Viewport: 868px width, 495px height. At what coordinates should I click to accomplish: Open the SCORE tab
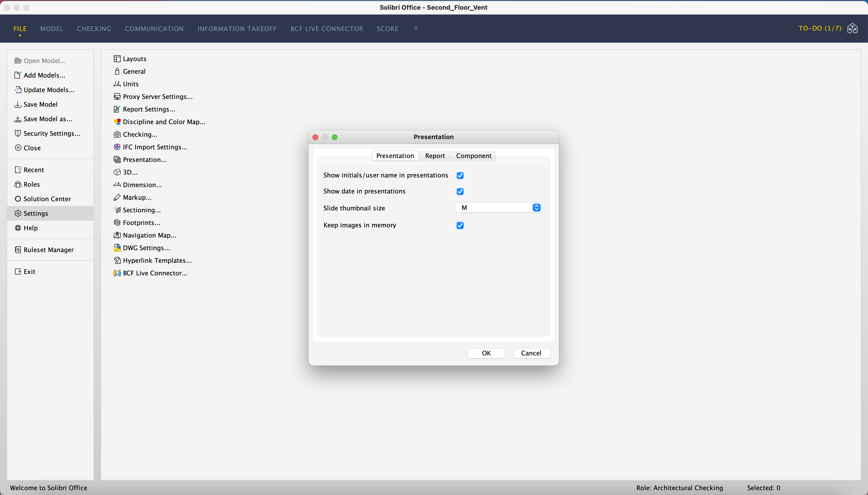click(x=387, y=29)
